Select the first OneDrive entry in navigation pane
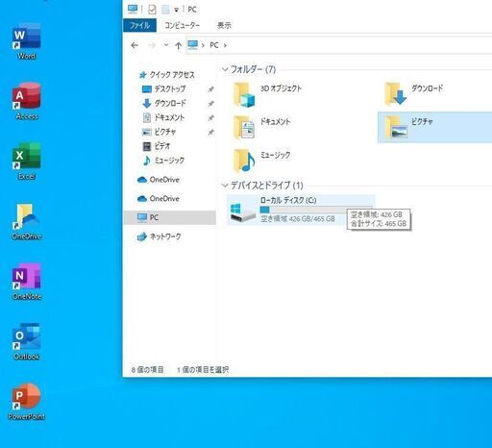The height and width of the screenshot is (448, 492). tap(159, 180)
